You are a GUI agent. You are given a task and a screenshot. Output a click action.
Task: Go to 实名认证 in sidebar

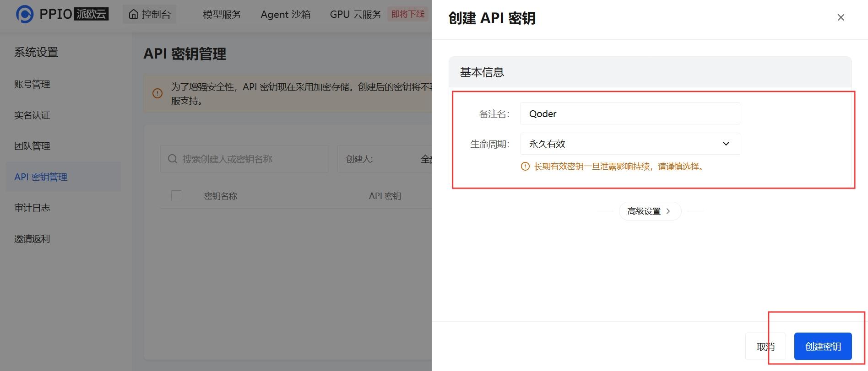point(32,115)
